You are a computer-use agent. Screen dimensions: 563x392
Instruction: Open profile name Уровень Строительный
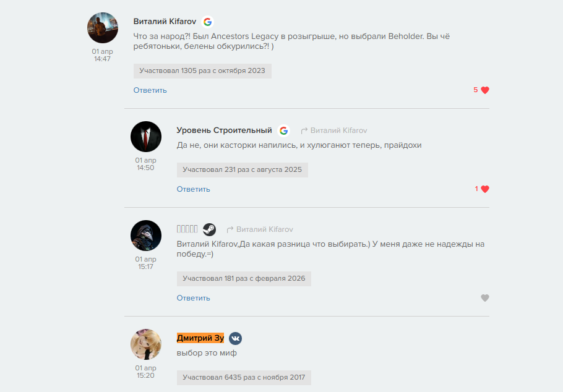click(x=224, y=130)
